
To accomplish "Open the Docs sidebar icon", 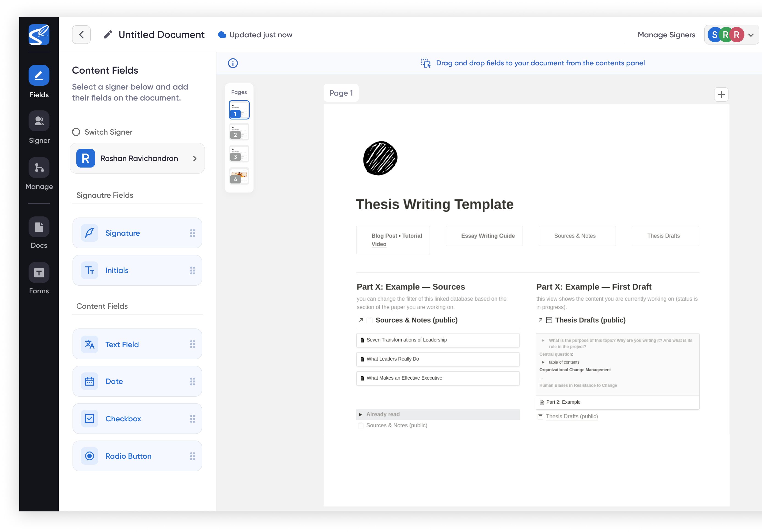I will 39,227.
